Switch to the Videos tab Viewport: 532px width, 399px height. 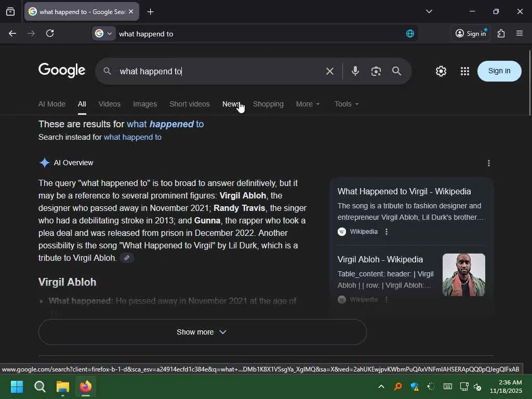pos(109,104)
